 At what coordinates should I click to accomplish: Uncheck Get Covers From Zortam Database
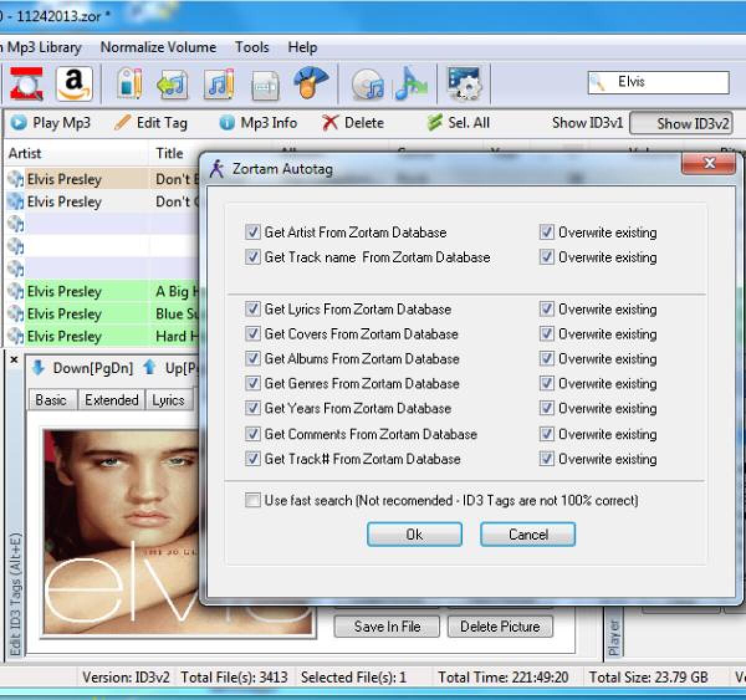click(252, 334)
